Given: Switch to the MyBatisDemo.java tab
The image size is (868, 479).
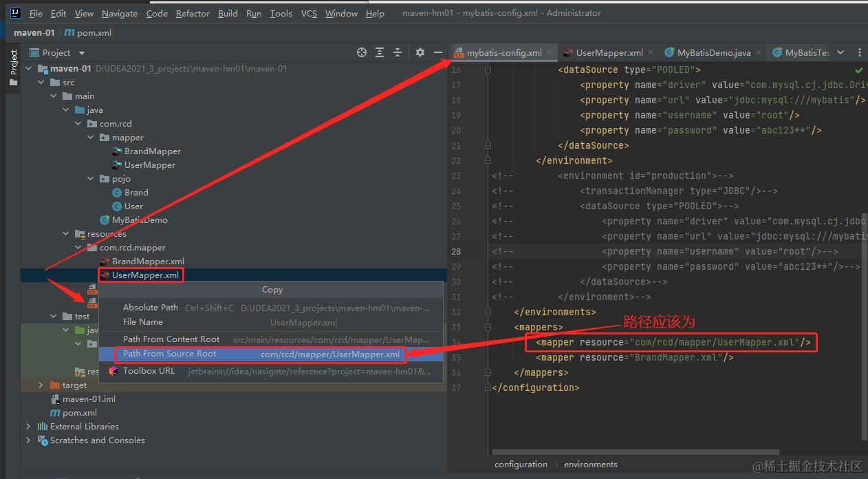Looking at the screenshot, I should (714, 52).
